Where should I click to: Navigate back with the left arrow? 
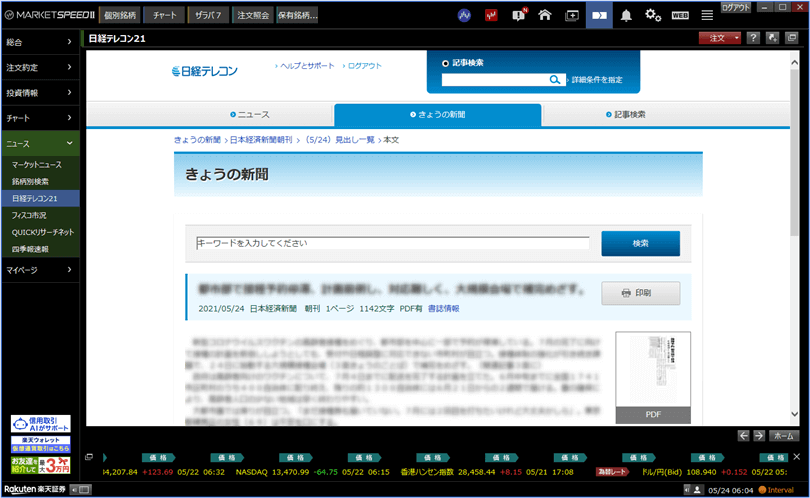[743, 435]
